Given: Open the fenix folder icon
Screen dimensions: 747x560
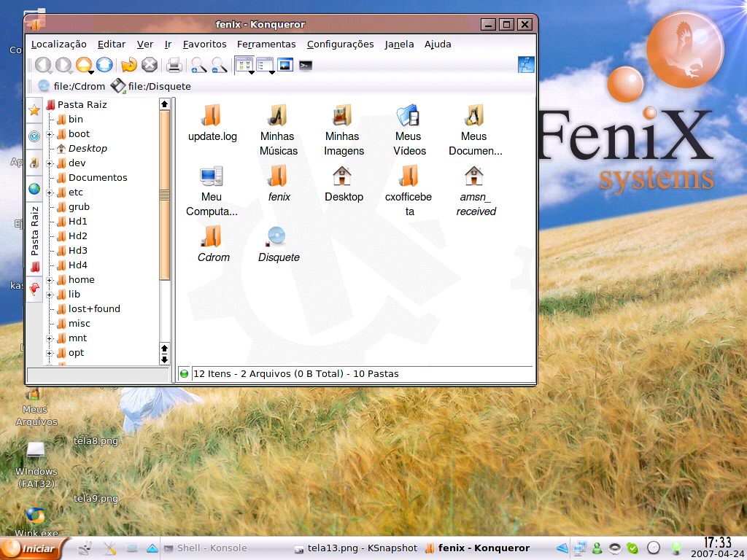Looking at the screenshot, I should pyautogui.click(x=278, y=184).
